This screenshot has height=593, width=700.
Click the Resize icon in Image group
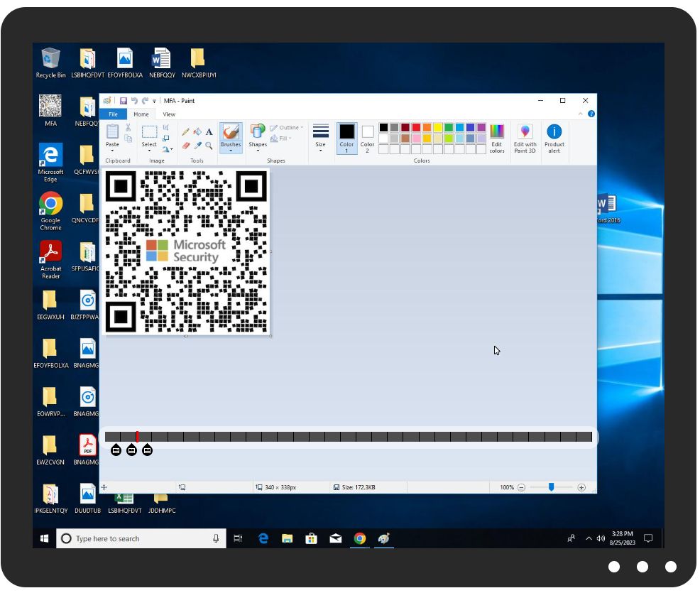click(x=165, y=138)
